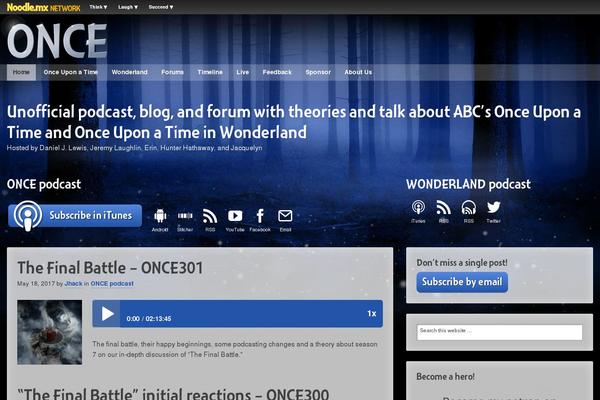Click the Subscribe in iTunes button
Image resolution: width=600 pixels, height=400 pixels.
(x=75, y=216)
